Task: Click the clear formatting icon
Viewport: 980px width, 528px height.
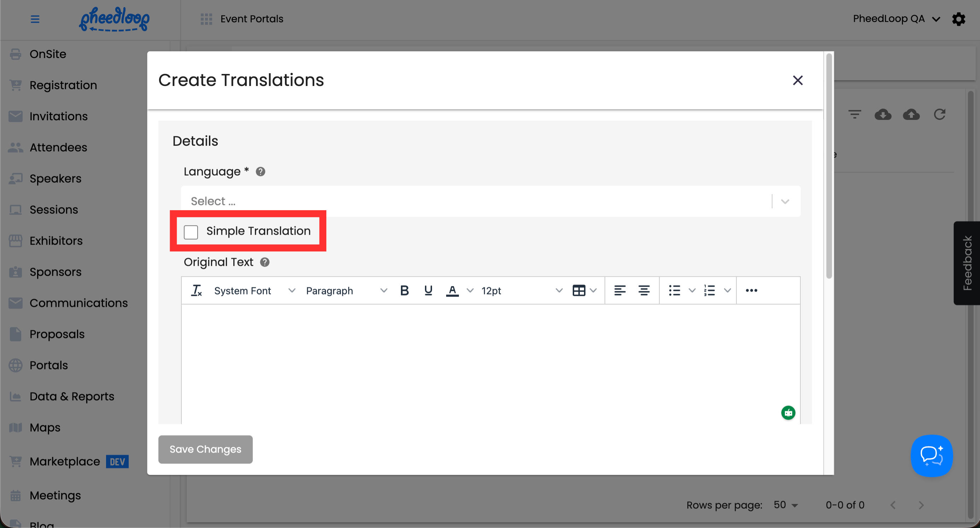Action: pos(196,291)
